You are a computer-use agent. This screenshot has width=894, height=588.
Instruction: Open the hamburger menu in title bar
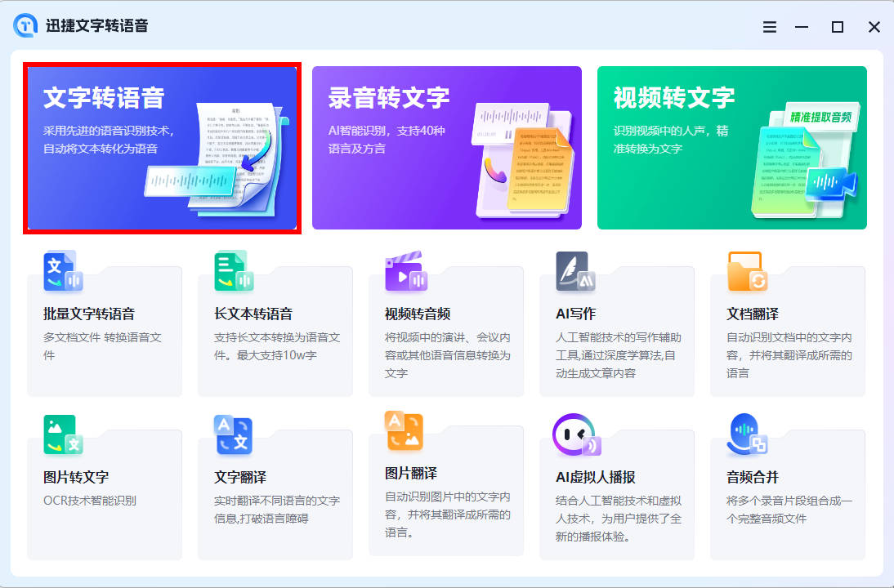770,27
